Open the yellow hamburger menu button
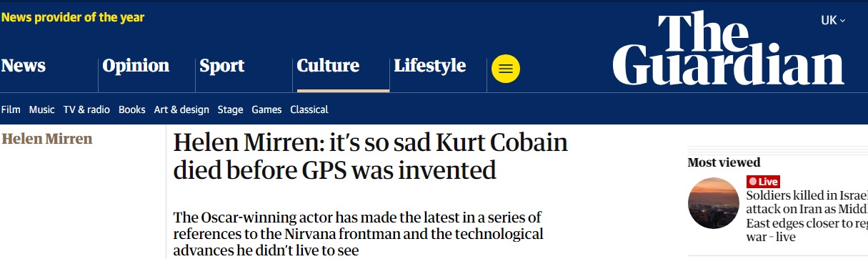868x259 pixels. click(x=506, y=69)
